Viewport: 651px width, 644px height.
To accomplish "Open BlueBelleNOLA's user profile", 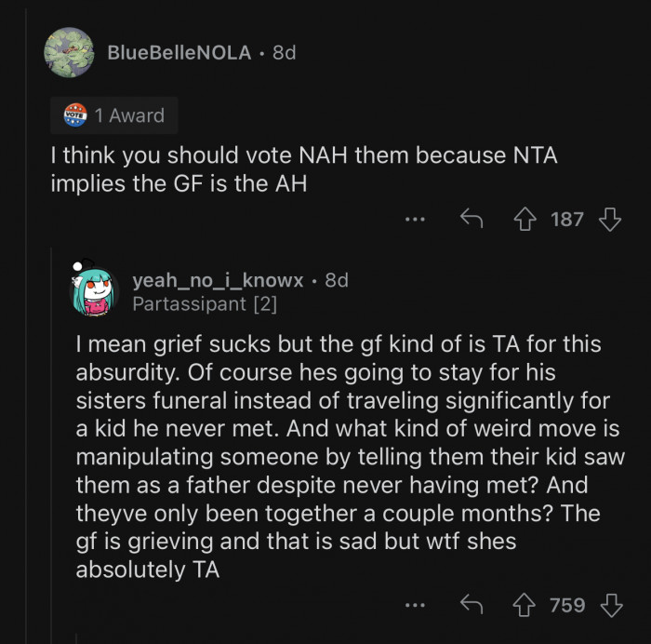I will point(179,53).
